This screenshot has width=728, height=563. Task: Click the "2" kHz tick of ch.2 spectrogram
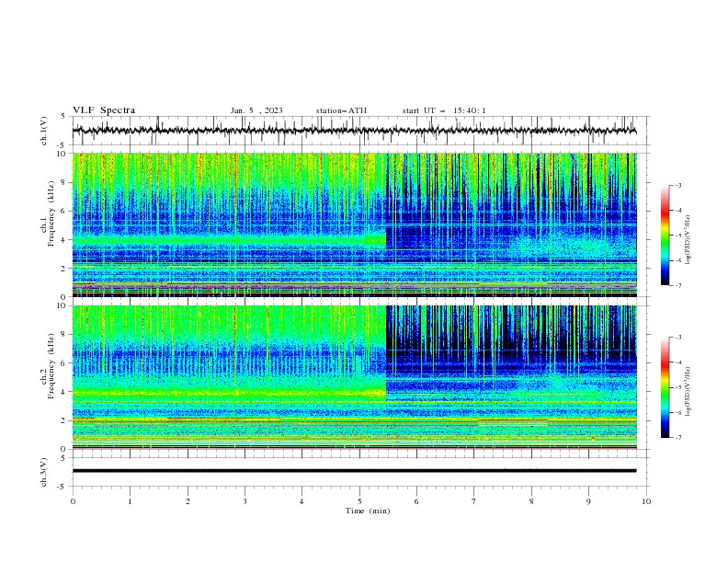(64, 420)
